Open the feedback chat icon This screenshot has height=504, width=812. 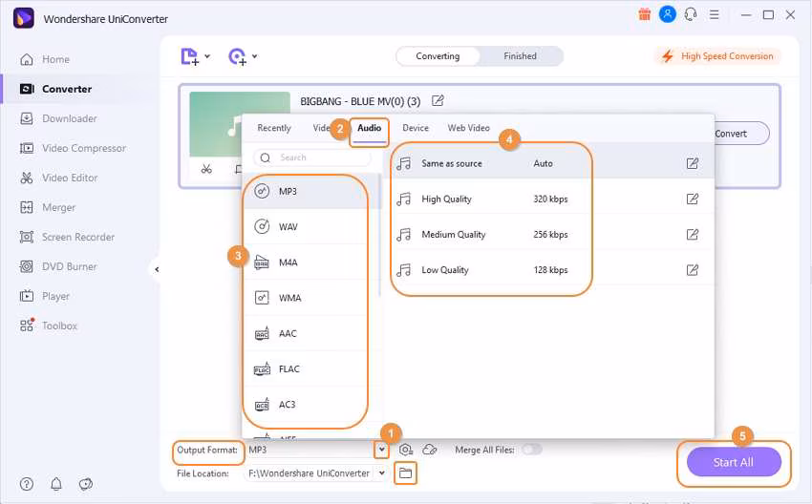pyautogui.click(x=85, y=484)
